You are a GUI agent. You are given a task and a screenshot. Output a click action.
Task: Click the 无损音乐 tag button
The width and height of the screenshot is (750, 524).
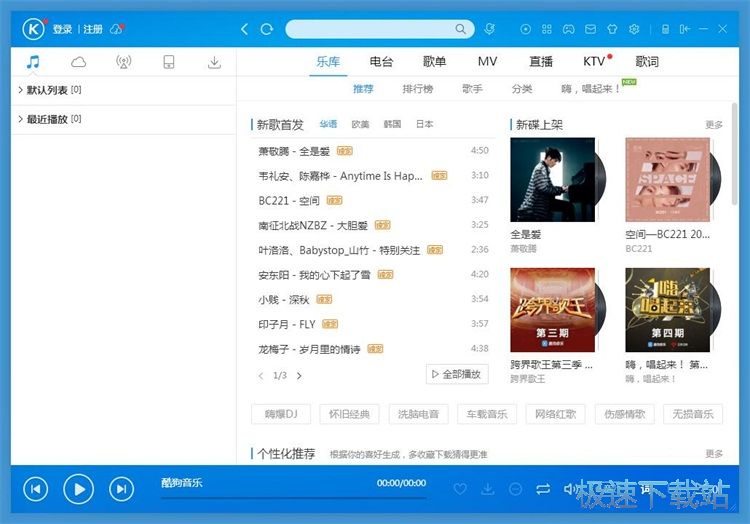point(693,414)
